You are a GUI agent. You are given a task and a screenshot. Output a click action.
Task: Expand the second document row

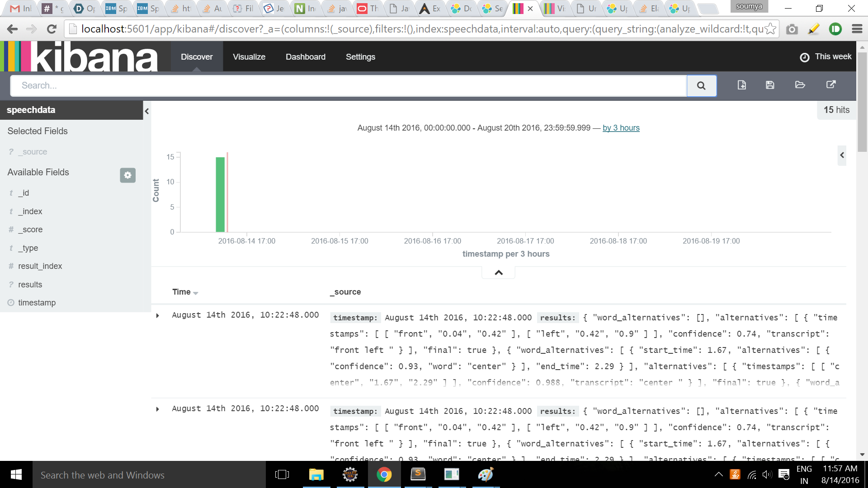(x=157, y=409)
